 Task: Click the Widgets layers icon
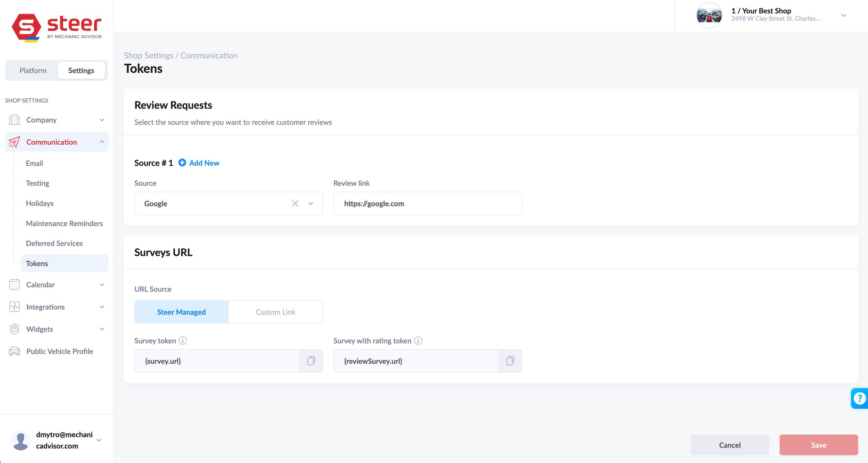tap(14, 329)
